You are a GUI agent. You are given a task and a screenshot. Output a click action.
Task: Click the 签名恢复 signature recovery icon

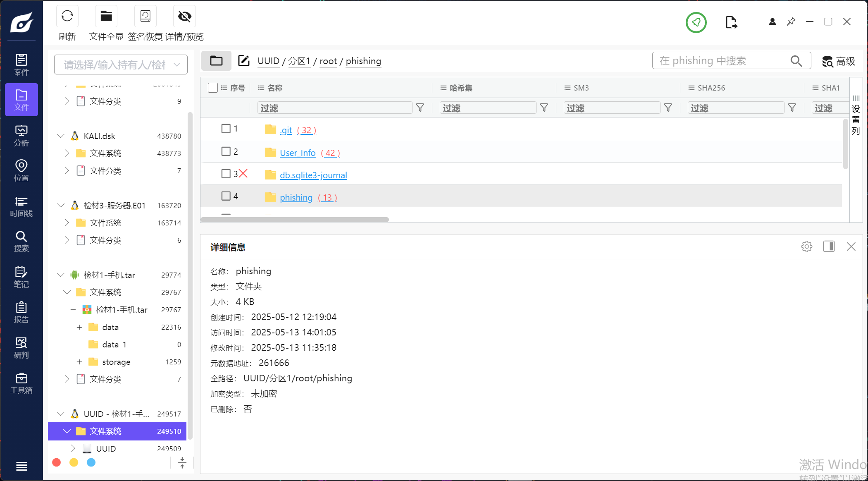(x=145, y=17)
